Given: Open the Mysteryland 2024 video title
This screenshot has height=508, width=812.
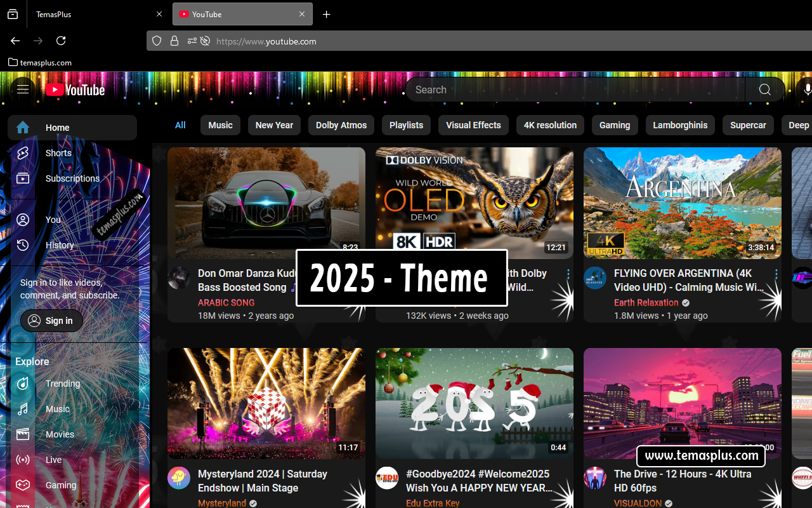Looking at the screenshot, I should 263,481.
